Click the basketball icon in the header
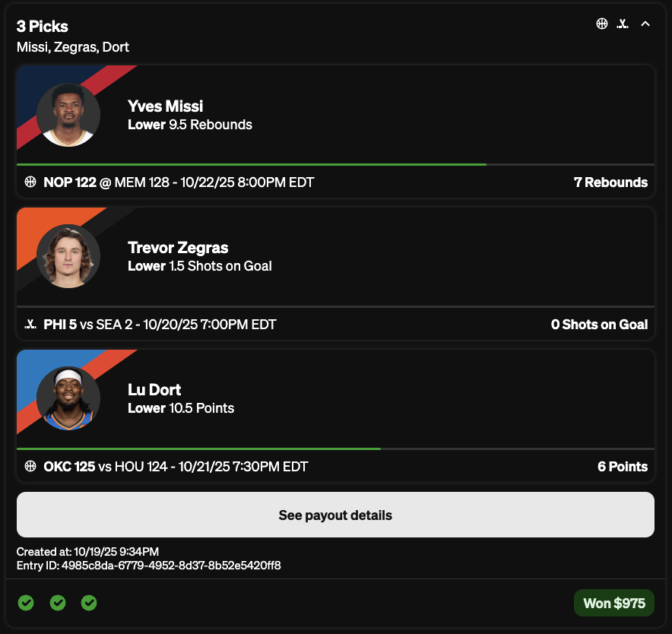Viewport: 672px width, 634px height. click(602, 24)
